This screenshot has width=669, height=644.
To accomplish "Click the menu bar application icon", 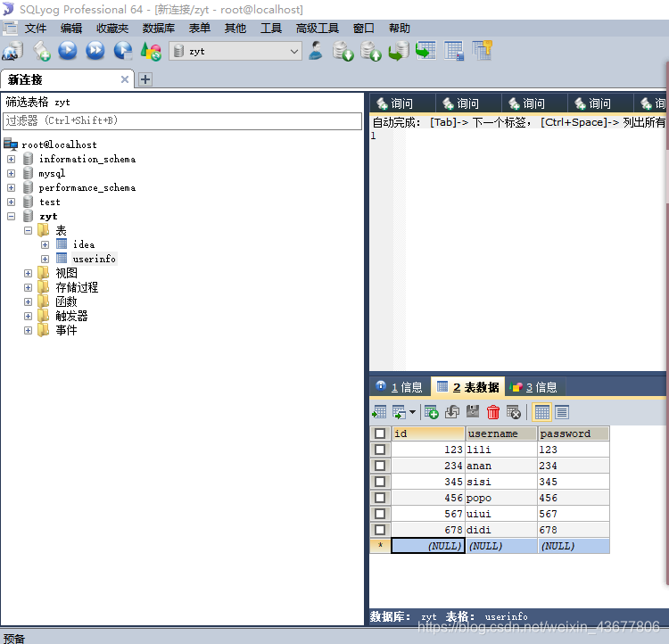I will coord(10,29).
